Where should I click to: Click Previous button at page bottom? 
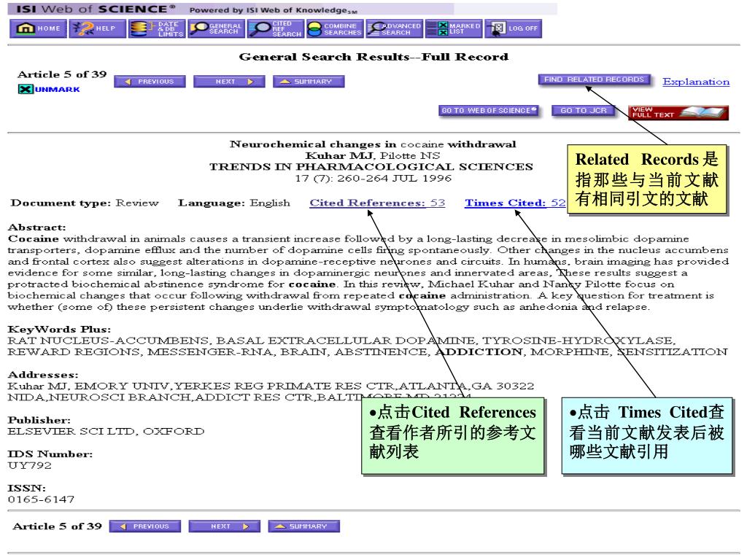pos(145,526)
